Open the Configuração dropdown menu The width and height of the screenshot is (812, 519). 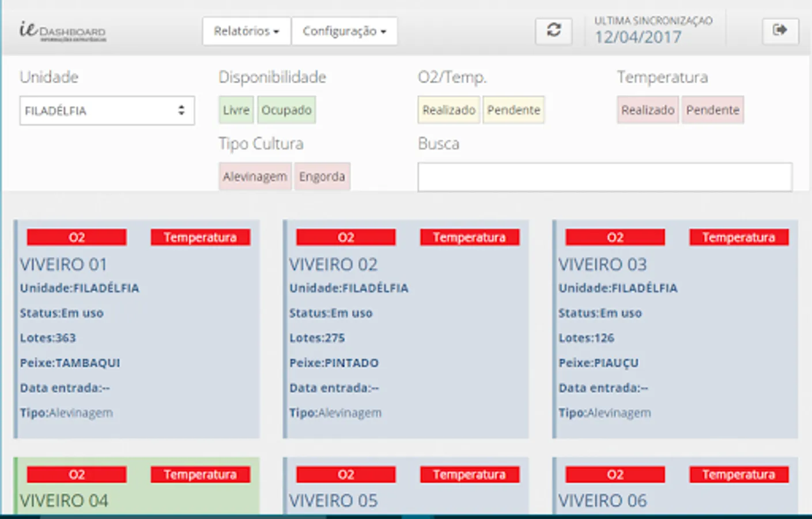click(x=345, y=31)
